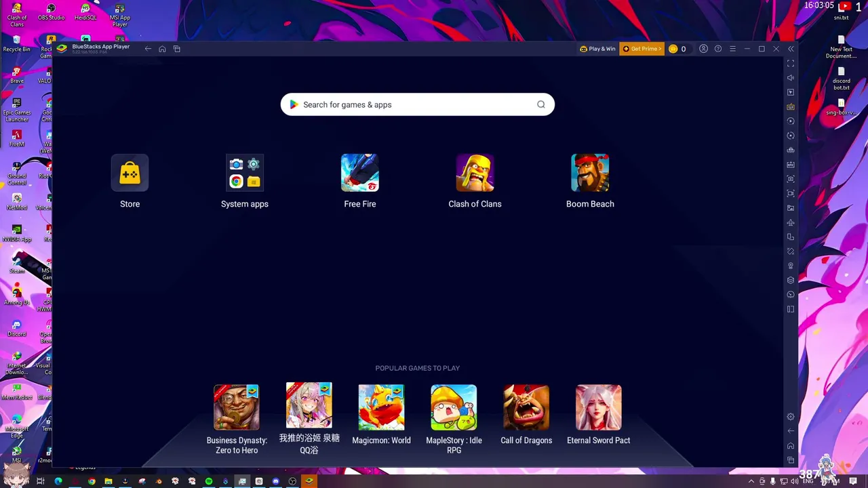Screen dimensions: 868x488
Task: Click the tabs icon in BlueStacks title bar
Action: click(177, 49)
